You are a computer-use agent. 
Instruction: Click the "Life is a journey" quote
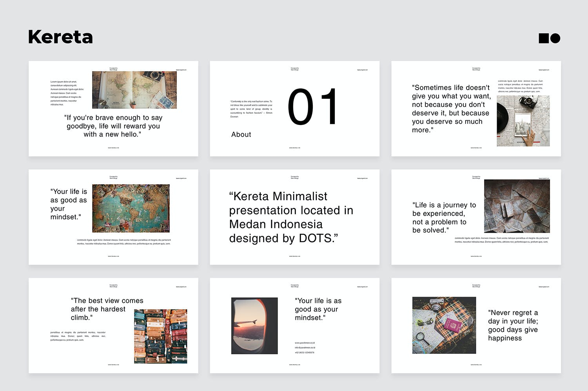[x=444, y=217]
